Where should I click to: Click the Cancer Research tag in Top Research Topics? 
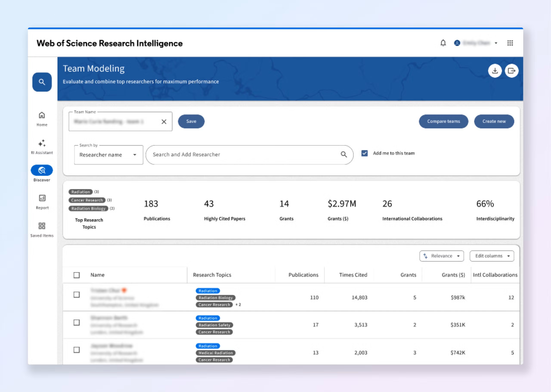pyautogui.click(x=87, y=200)
